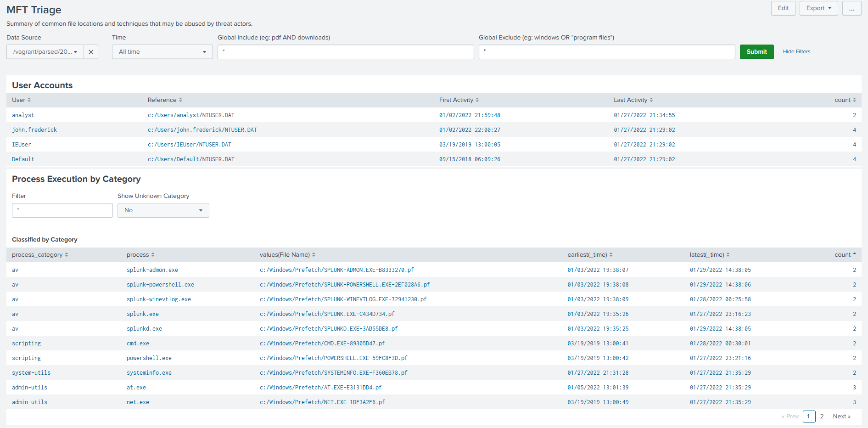Open the john.frederick NTUSER.DAT reference link

202,130
